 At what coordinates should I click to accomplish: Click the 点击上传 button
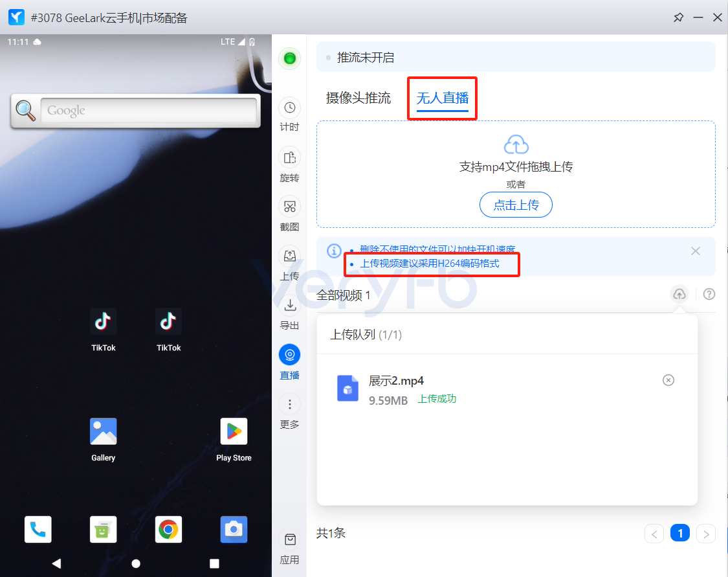coord(516,205)
